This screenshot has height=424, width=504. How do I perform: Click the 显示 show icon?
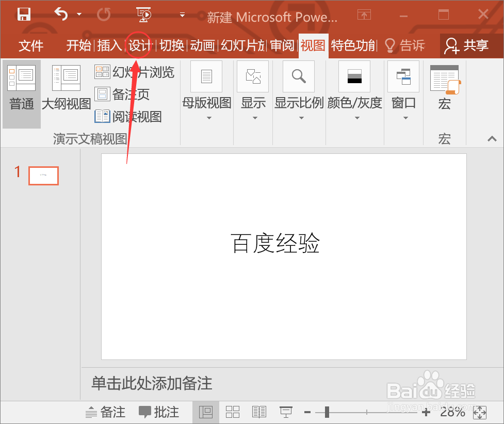[253, 76]
